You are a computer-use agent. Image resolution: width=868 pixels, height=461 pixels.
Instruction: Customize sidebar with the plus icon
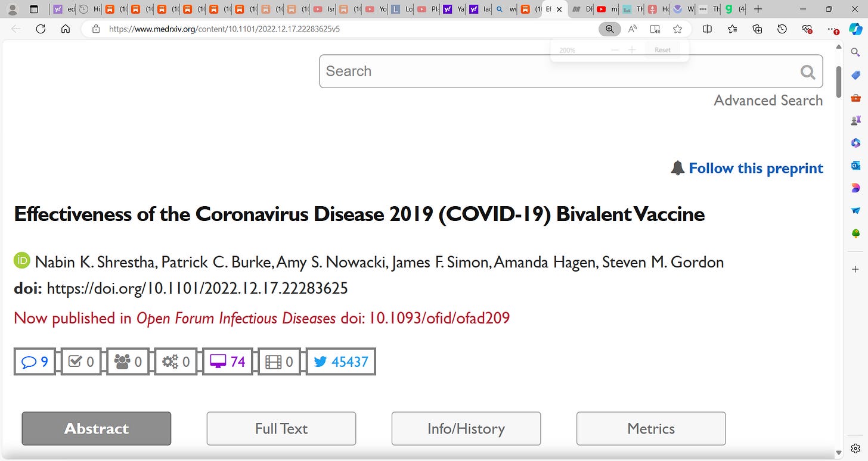(855, 269)
